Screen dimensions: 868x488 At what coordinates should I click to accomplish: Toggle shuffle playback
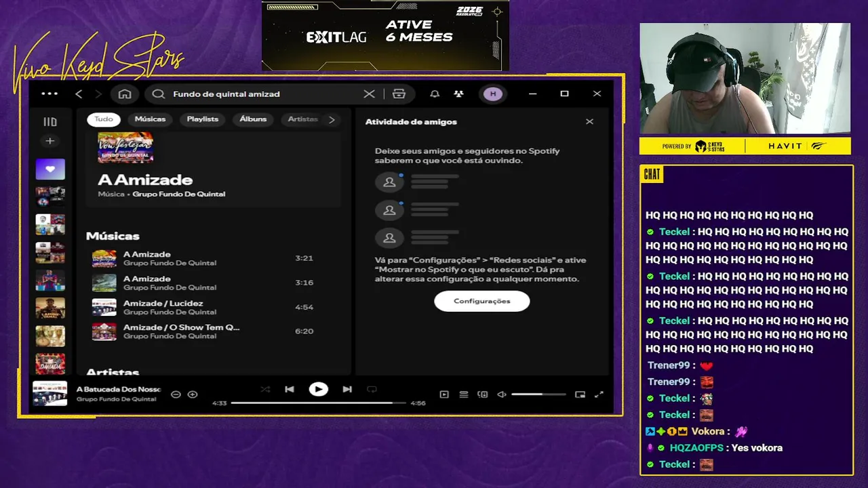[265, 389]
